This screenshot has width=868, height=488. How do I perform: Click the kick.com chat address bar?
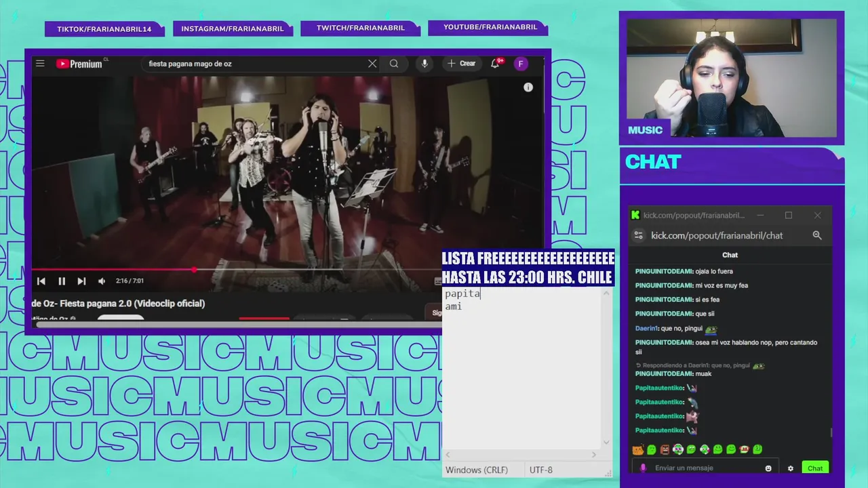click(x=717, y=235)
